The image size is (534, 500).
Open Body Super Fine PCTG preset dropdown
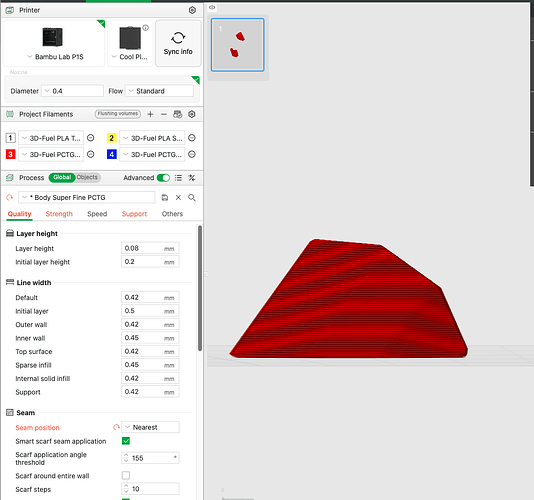[x=87, y=198]
